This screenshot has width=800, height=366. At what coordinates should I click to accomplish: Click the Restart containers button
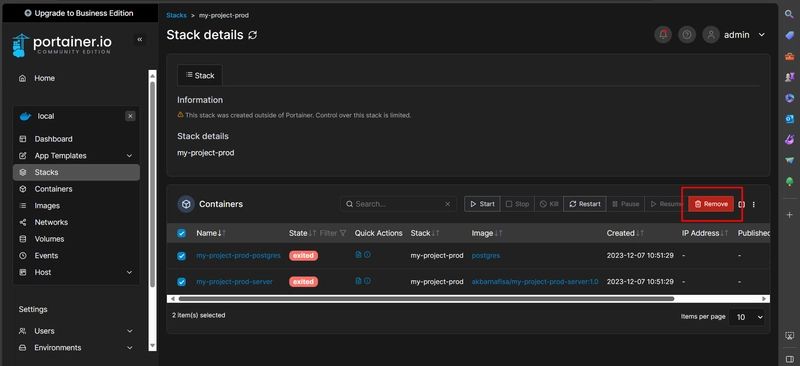(585, 204)
